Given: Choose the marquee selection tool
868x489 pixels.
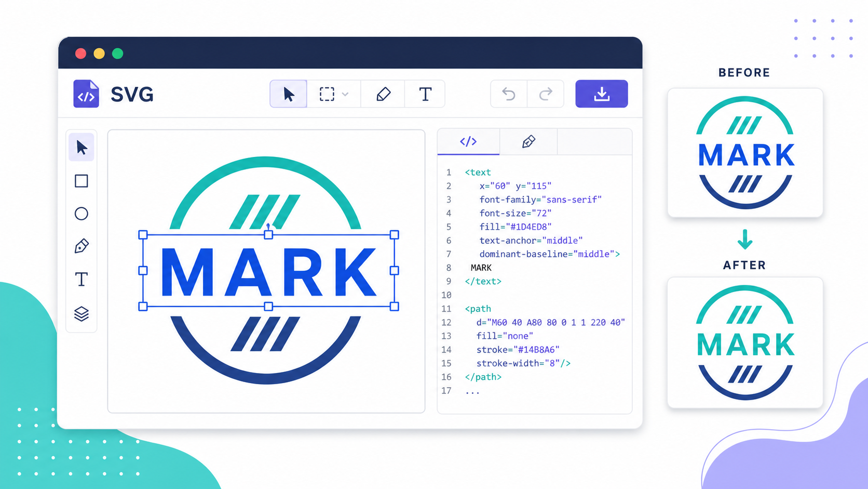Looking at the screenshot, I should (x=327, y=94).
